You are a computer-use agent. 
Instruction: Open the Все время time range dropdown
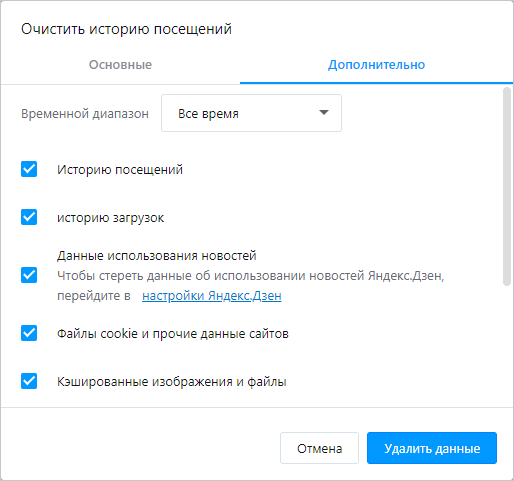tap(251, 113)
